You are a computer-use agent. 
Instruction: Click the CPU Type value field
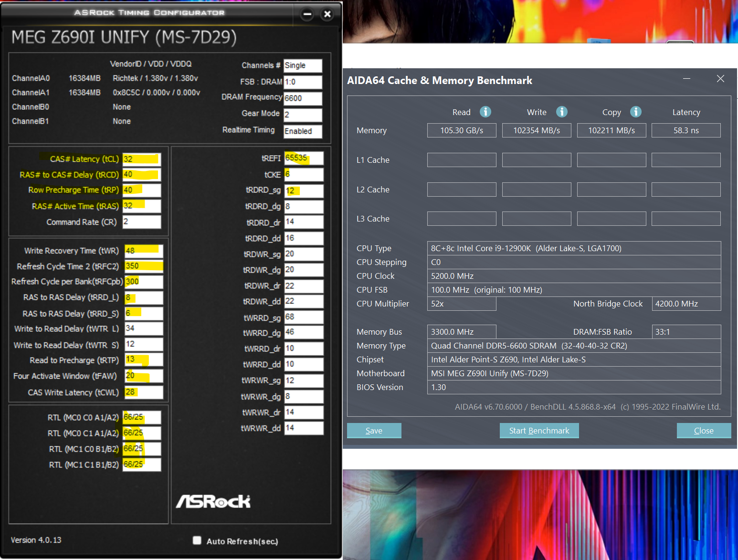coord(574,248)
